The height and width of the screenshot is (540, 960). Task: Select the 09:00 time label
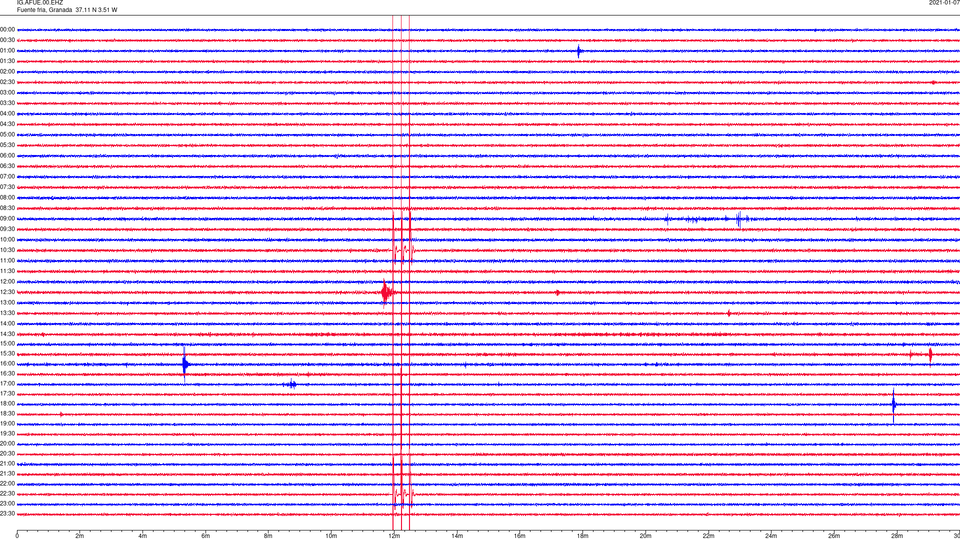pyautogui.click(x=8, y=219)
